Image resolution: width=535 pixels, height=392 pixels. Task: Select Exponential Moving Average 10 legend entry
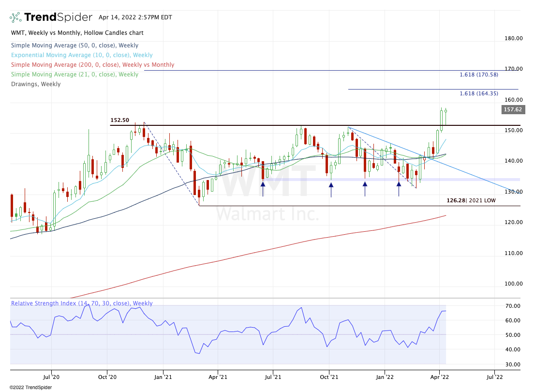[x=82, y=55]
